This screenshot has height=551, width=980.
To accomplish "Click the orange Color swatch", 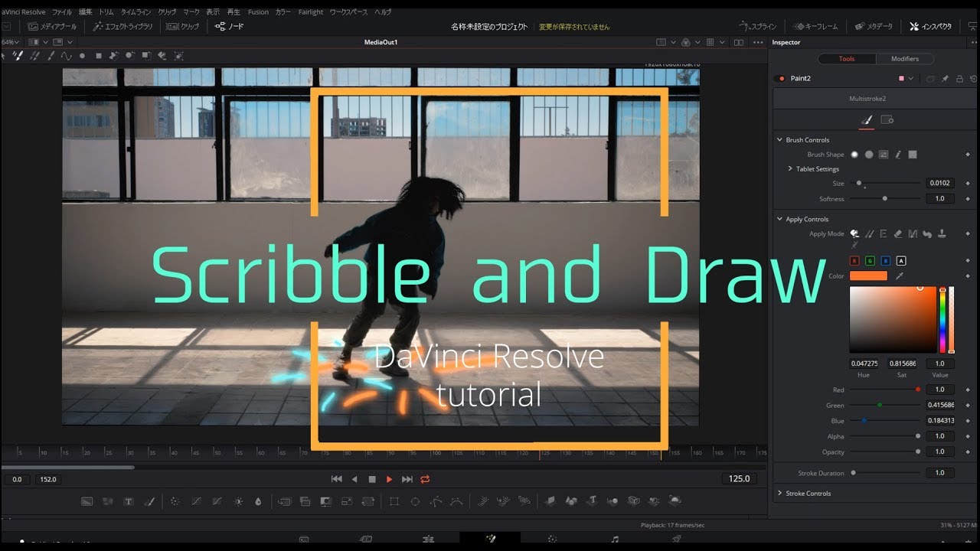I will pyautogui.click(x=868, y=275).
